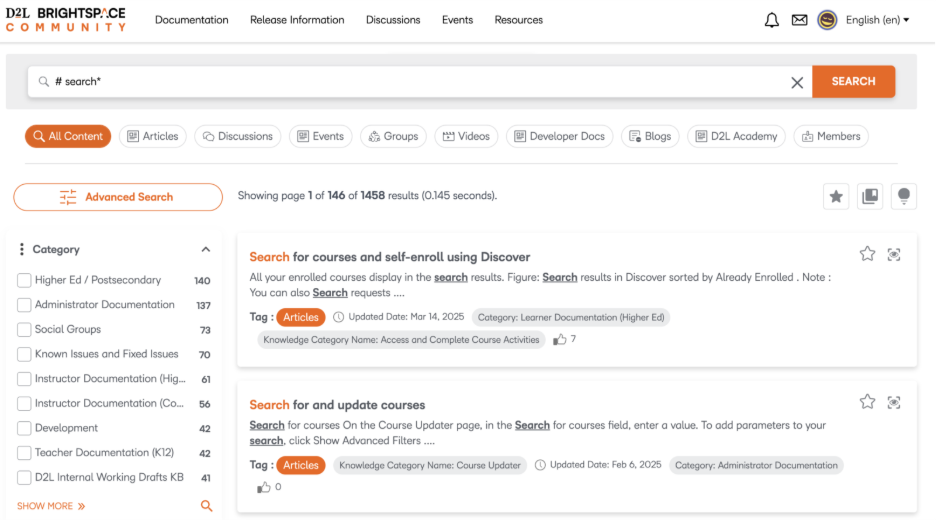
Task: Click the thumbs-up on the first result
Action: pos(560,340)
